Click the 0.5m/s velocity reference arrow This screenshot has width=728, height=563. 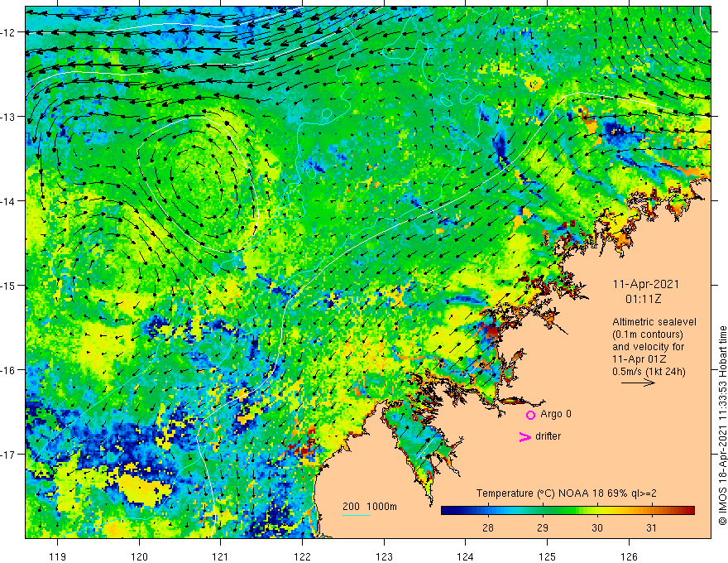638,383
